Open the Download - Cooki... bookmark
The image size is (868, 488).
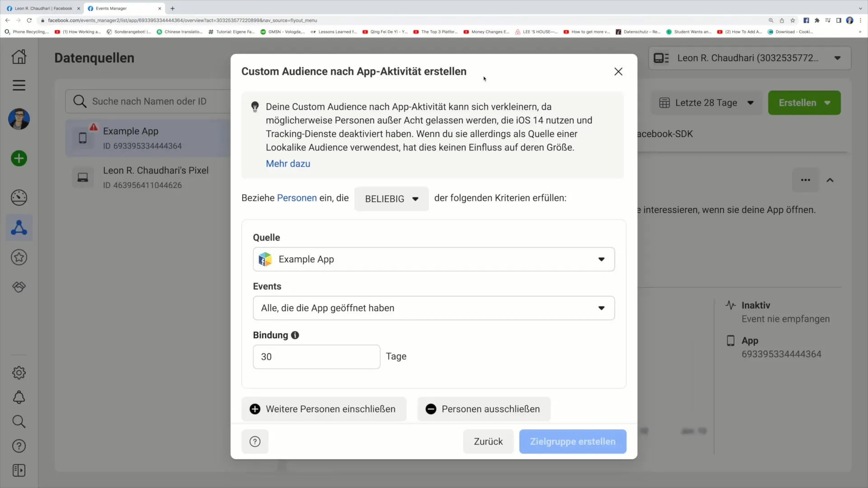pos(790,32)
